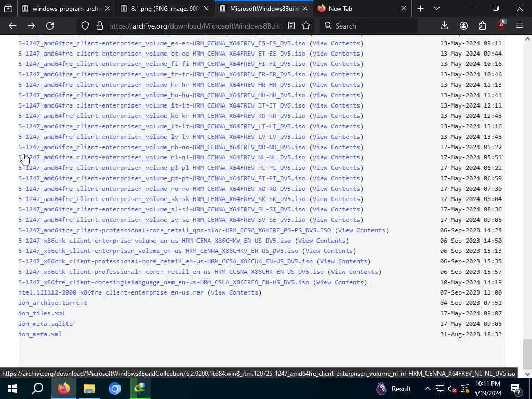Open the fr-fr FR-FR ISO link
Screen dimensions: 532x399
(162, 74)
